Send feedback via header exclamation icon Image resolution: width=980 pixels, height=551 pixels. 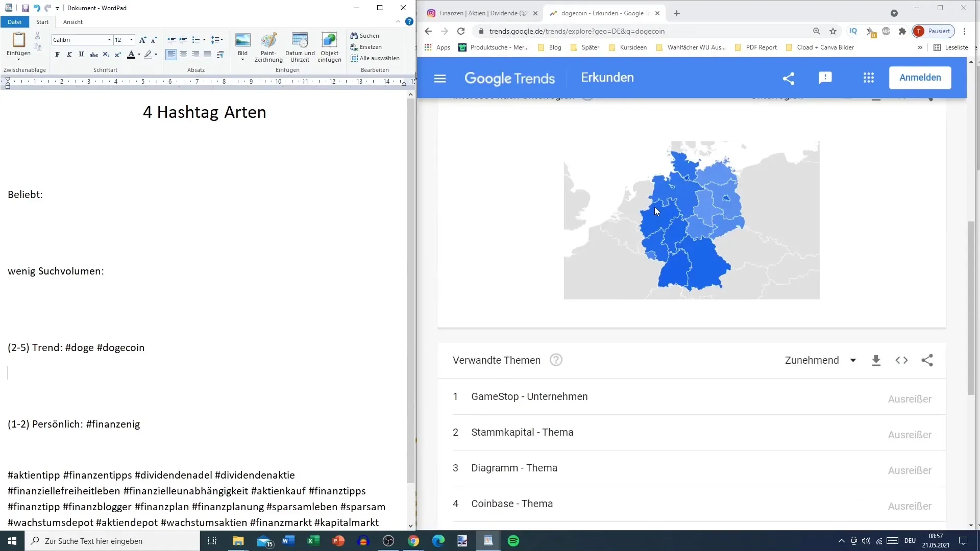tap(825, 78)
